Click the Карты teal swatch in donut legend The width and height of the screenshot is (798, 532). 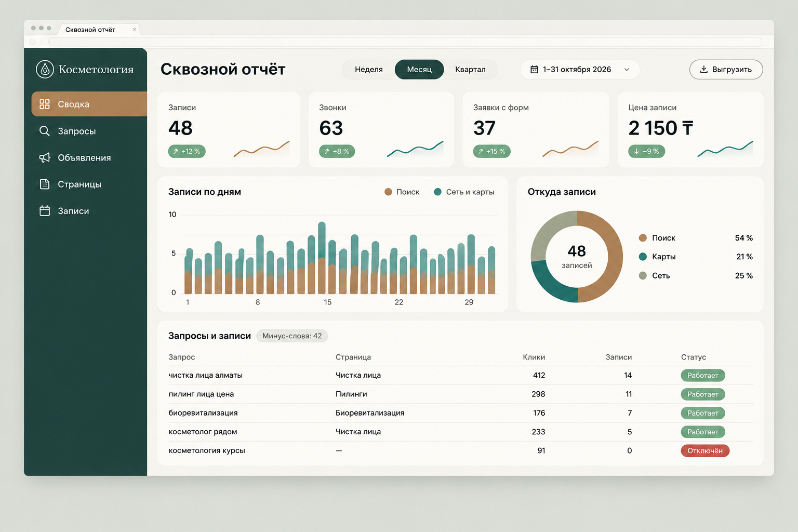pos(643,257)
